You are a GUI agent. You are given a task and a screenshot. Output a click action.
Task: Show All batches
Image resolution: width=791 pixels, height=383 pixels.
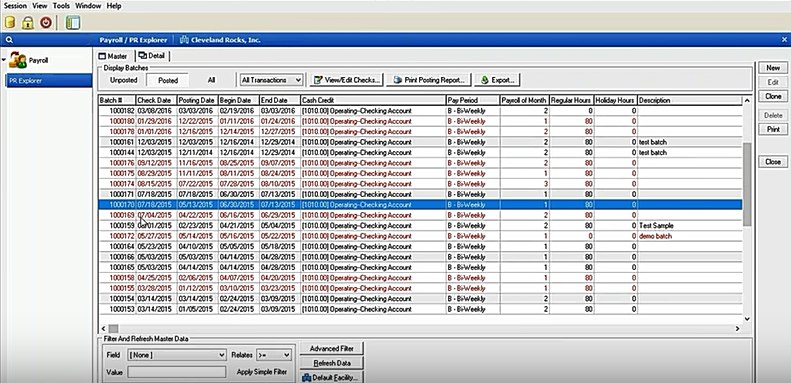211,80
